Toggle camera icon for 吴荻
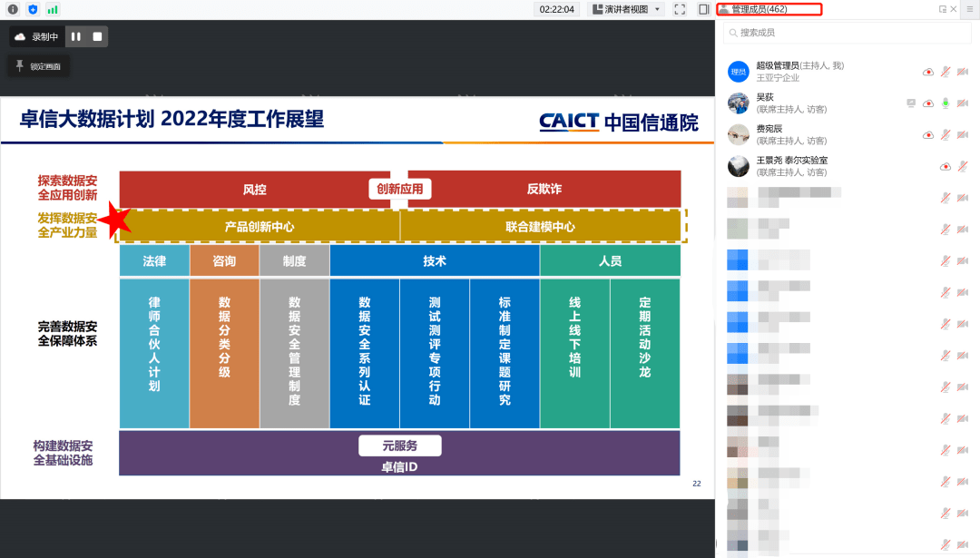The image size is (980, 558). point(963,103)
